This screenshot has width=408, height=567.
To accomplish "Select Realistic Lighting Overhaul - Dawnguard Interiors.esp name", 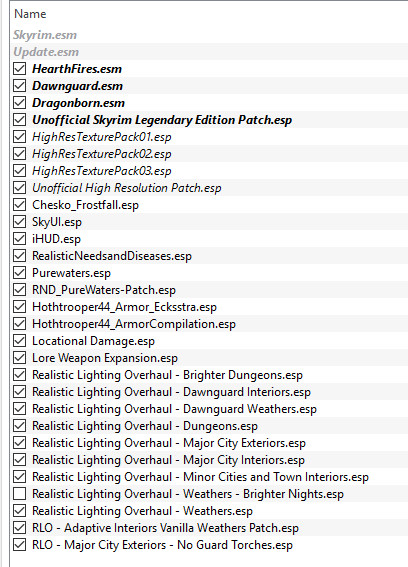I will click(x=171, y=392).
